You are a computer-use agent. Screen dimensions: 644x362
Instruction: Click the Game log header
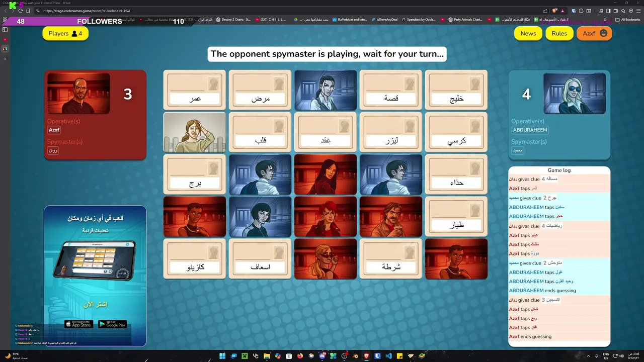[559, 170]
